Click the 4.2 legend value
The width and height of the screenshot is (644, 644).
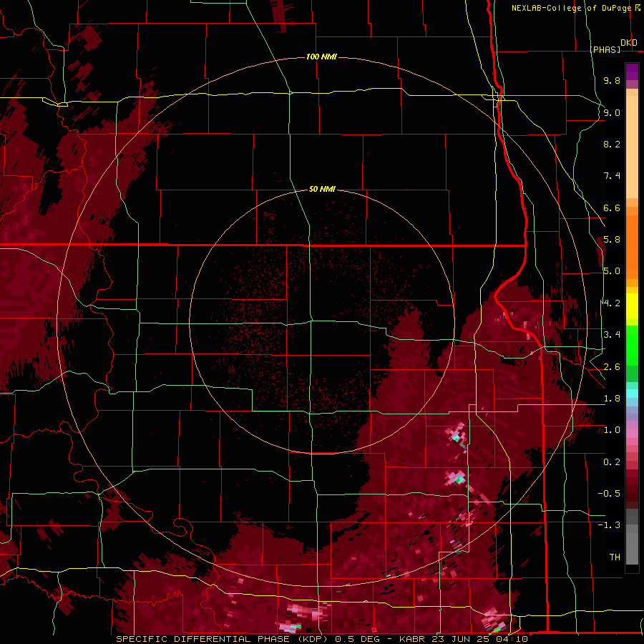(x=612, y=303)
